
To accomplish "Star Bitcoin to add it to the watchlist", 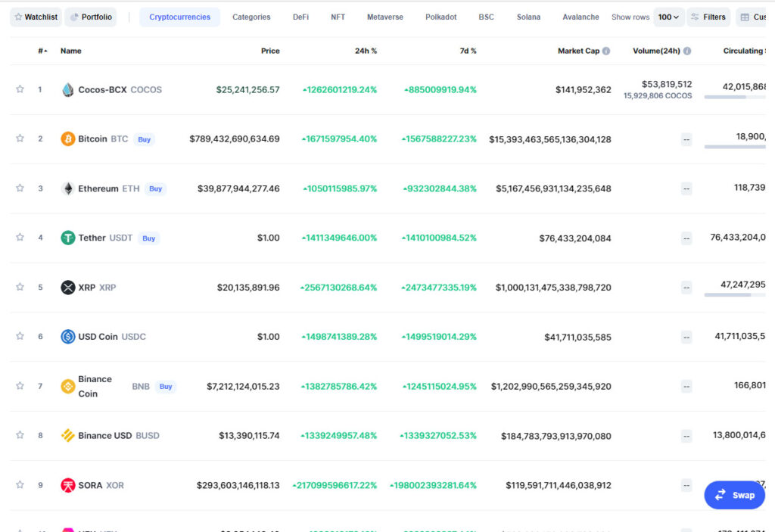I will 20,138.
